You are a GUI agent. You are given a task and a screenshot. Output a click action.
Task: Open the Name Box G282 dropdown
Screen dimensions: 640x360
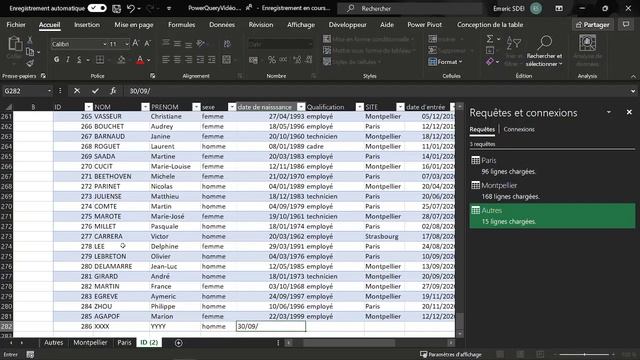click(x=49, y=91)
